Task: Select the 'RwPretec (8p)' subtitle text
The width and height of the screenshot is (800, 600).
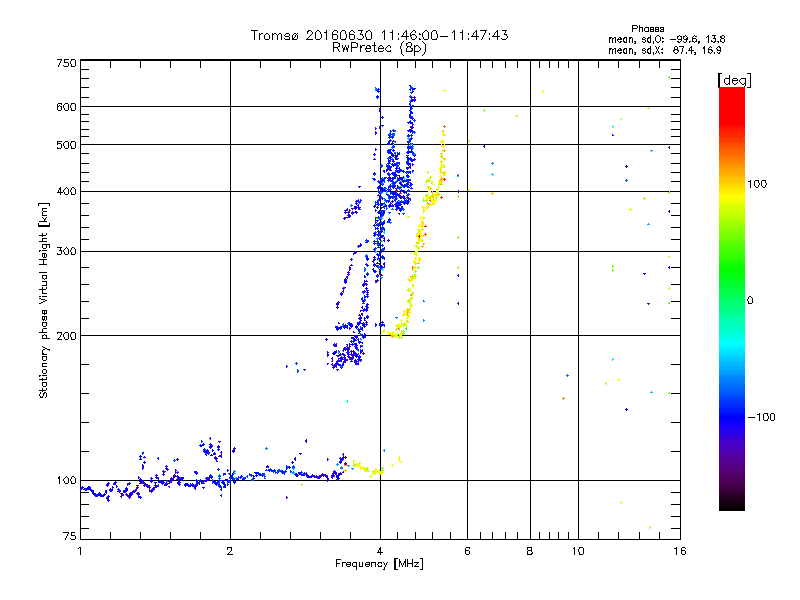Action: (379, 48)
